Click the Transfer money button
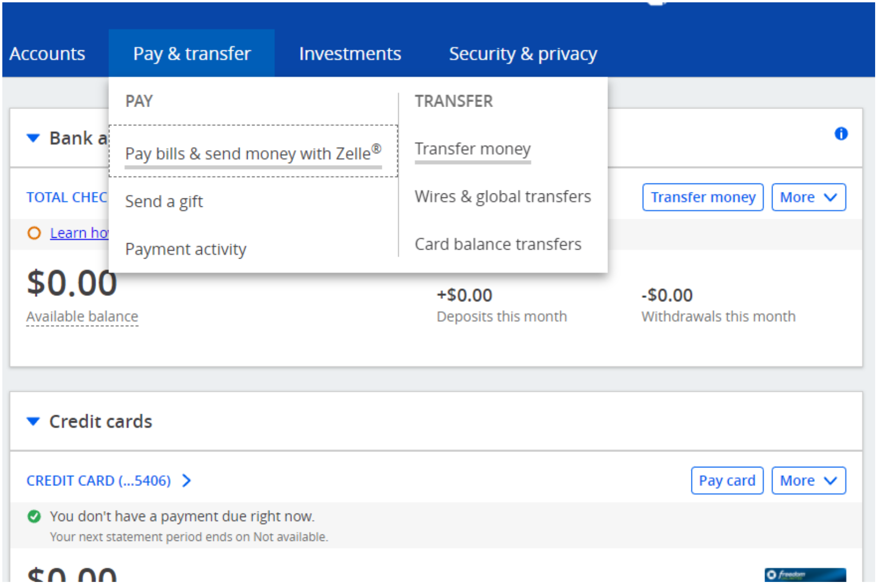This screenshot has height=588, width=877. [703, 197]
